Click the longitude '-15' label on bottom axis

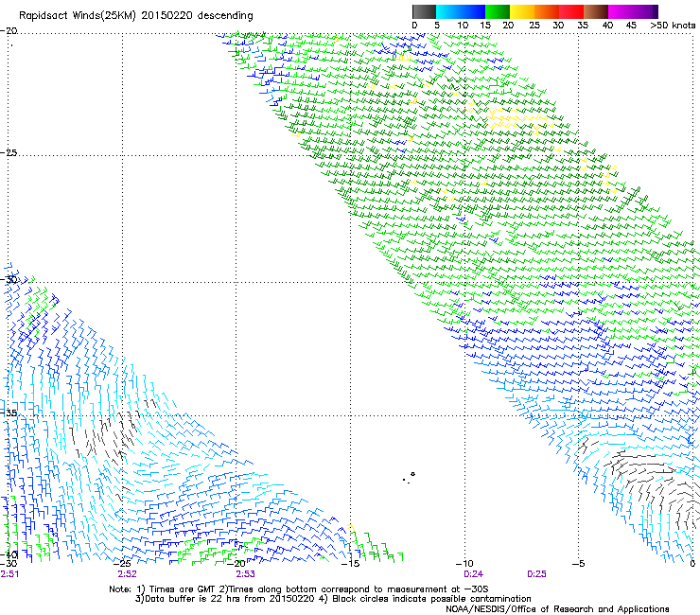click(350, 564)
